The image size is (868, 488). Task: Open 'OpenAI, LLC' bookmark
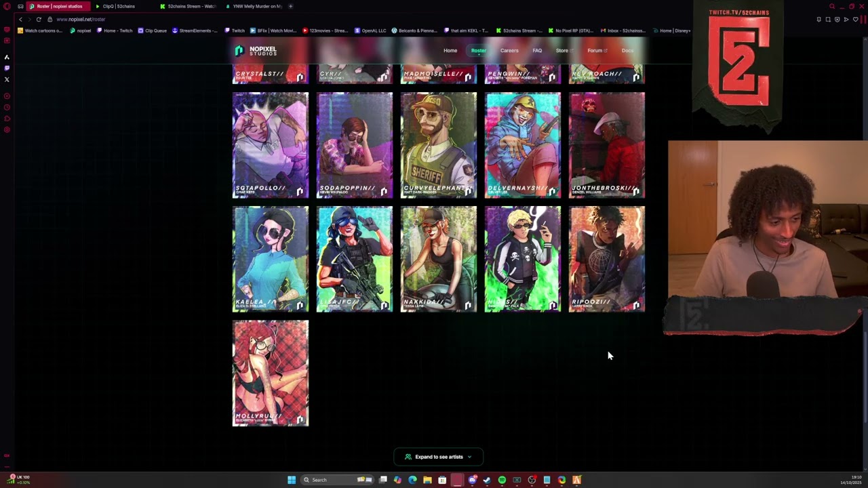point(370,30)
